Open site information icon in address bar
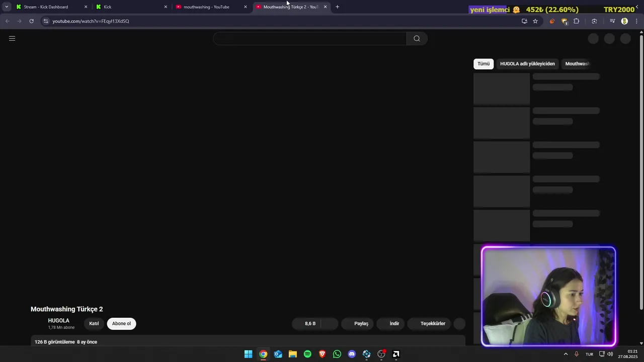 pyautogui.click(x=46, y=21)
